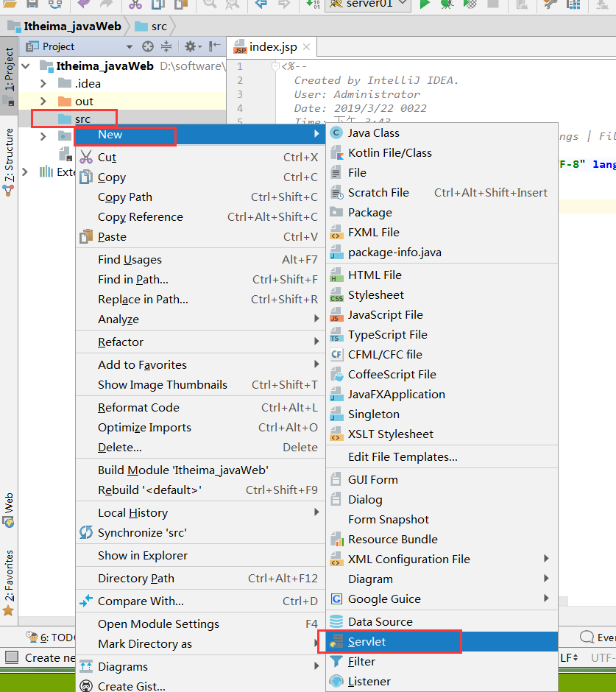Image resolution: width=616 pixels, height=692 pixels.
Task: Open Project panel gear settings
Action: 193,46
